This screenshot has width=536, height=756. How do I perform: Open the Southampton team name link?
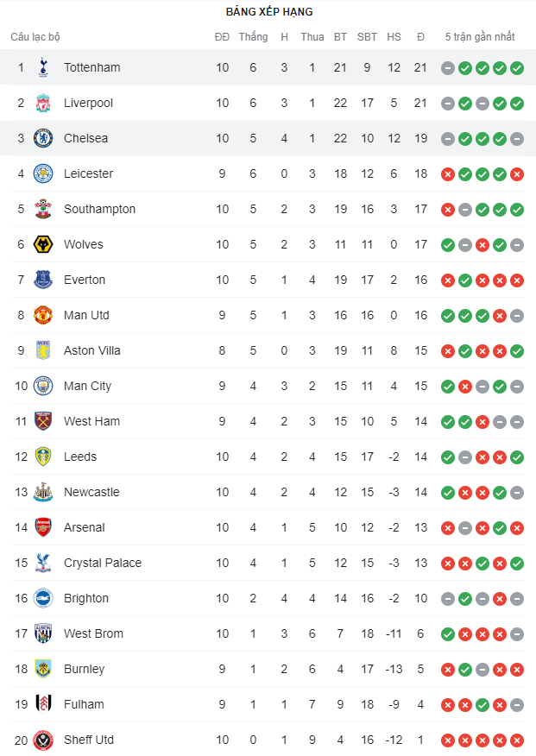click(x=99, y=209)
